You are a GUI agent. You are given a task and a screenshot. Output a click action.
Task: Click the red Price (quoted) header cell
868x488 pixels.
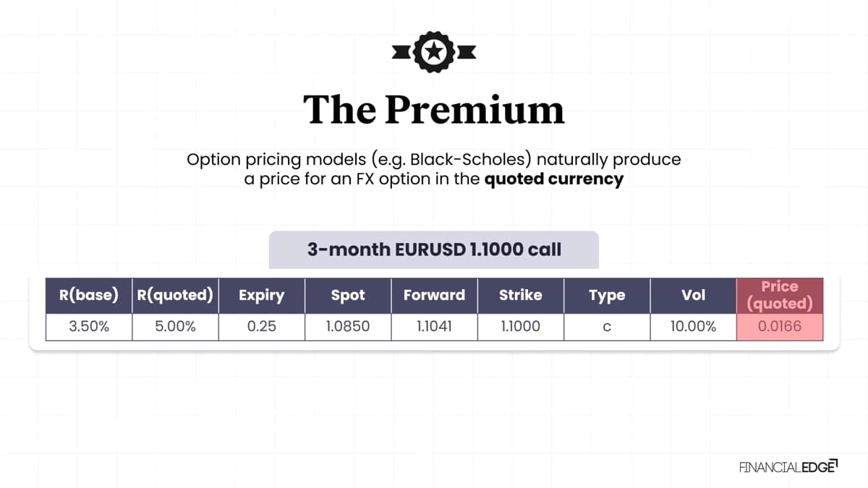780,295
